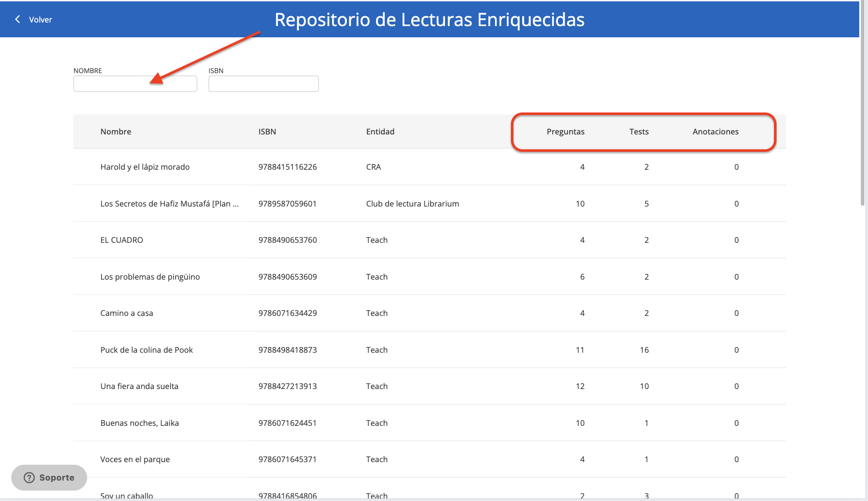868x501 pixels.
Task: Select Una fiera anda suelta row
Action: (x=430, y=386)
